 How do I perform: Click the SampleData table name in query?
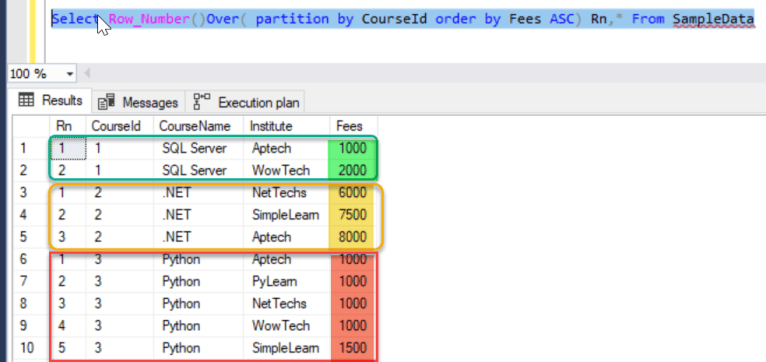click(x=713, y=20)
